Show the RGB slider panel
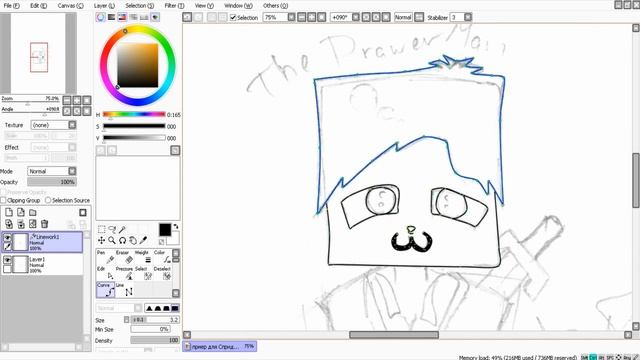This screenshot has height=360, width=640. 111,17
